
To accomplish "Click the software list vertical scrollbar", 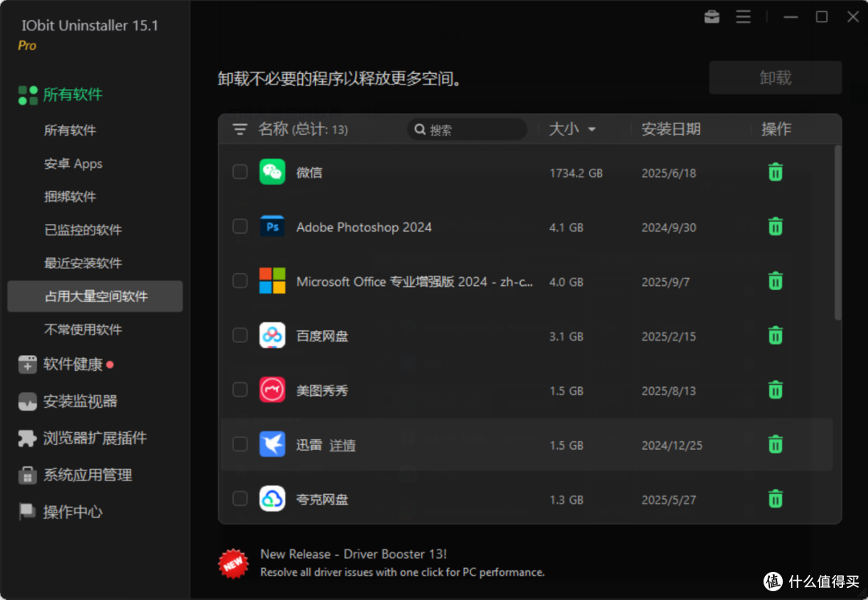I will 837,232.
